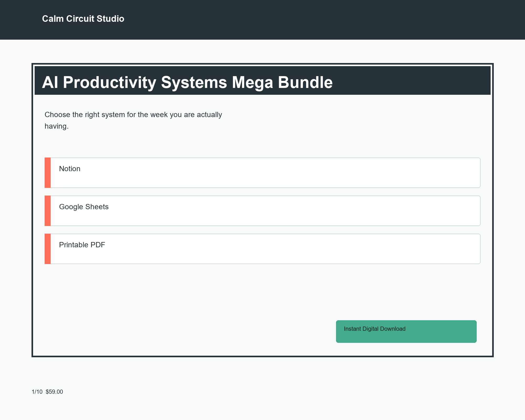Click the $59.00 price text
The width and height of the screenshot is (525, 420).
54,392
